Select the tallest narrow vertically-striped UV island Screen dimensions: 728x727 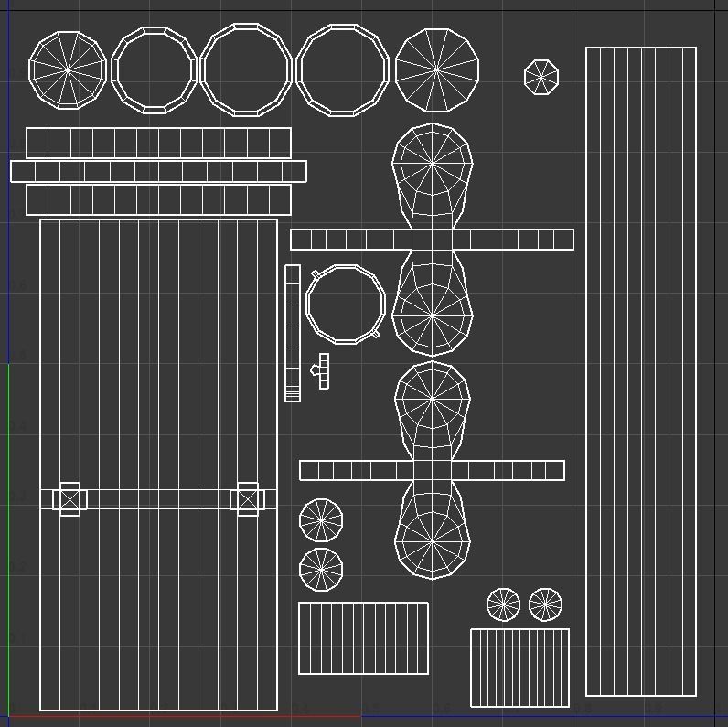tap(641, 371)
